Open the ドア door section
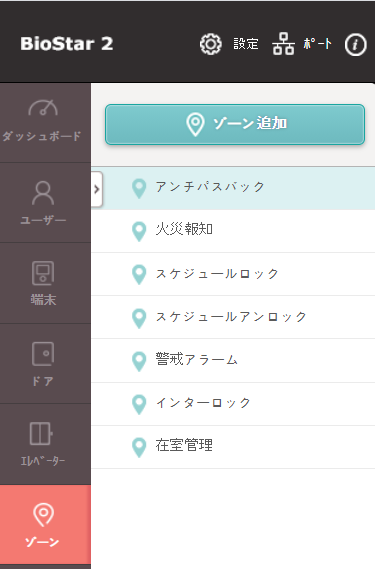Screen dimensions: 375x569 [x=43, y=364]
